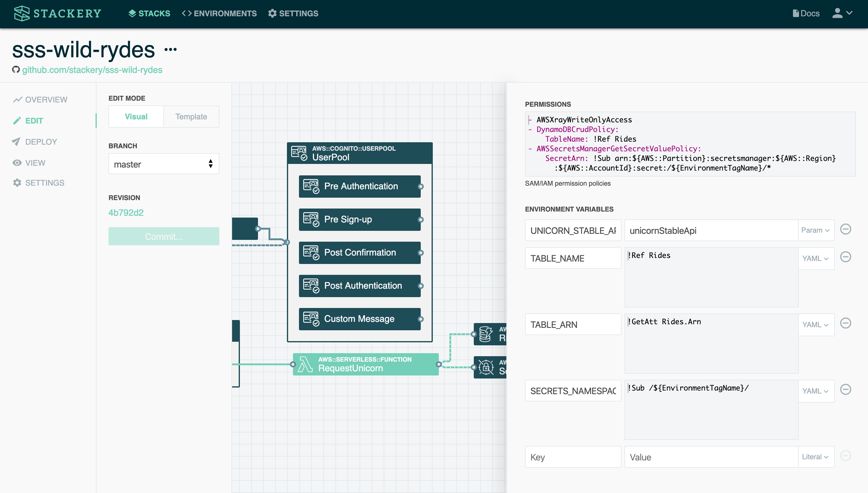Image resolution: width=868 pixels, height=493 pixels.
Task: Select the Post Confirmation trigger
Action: pyautogui.click(x=360, y=253)
